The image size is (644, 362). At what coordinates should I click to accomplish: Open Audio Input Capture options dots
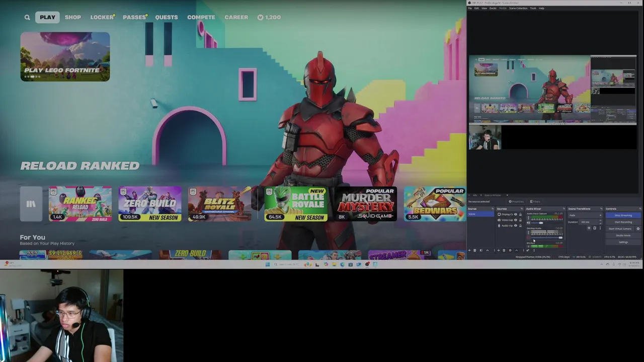528,218
